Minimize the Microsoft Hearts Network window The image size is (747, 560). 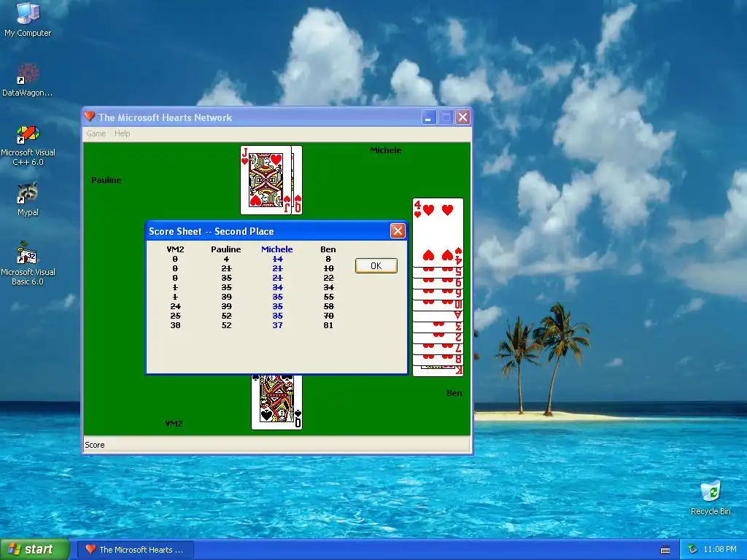coord(428,117)
